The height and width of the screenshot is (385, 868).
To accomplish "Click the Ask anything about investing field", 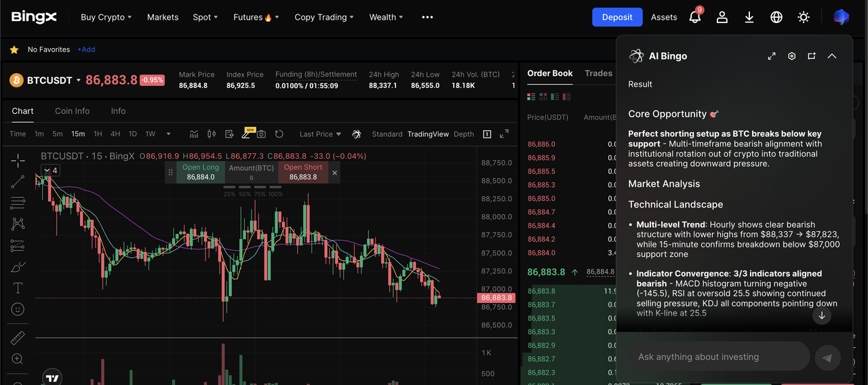I will (719, 357).
